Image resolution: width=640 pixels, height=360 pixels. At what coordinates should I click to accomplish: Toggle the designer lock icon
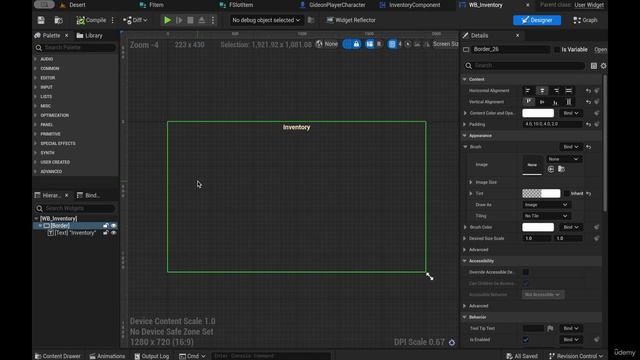356,44
